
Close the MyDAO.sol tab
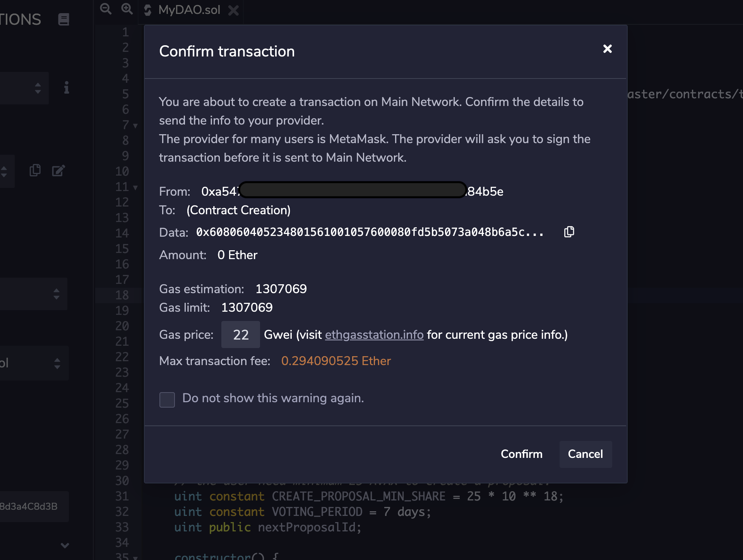(x=233, y=10)
